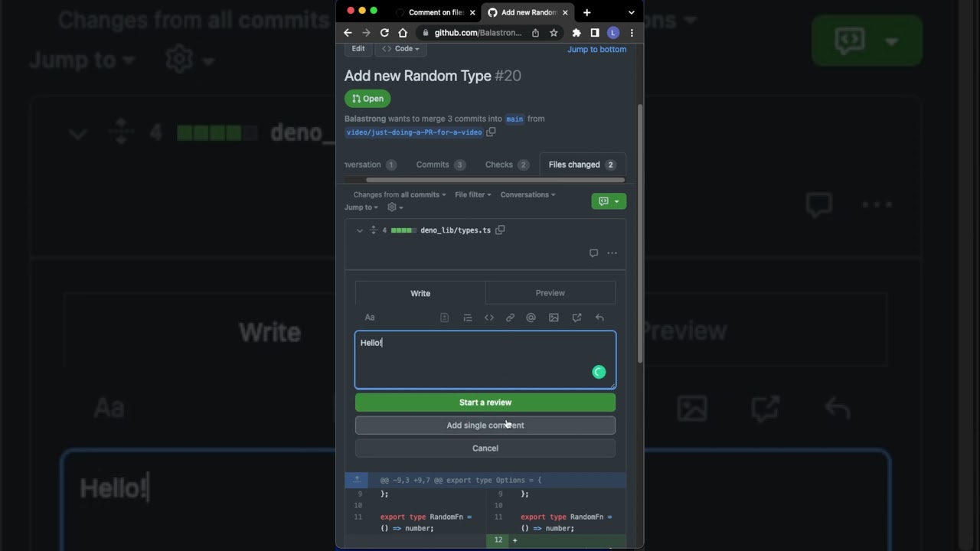Open the Jump to dropdown

tap(361, 207)
